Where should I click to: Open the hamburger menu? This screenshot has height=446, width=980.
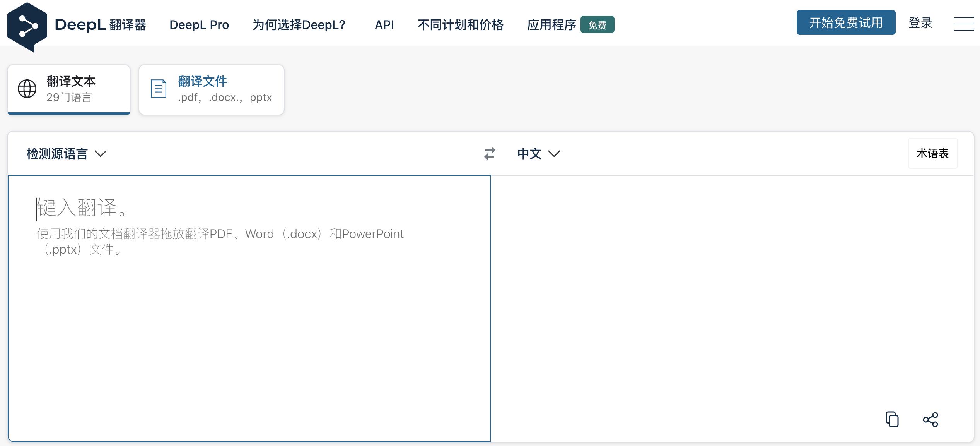[x=964, y=24]
